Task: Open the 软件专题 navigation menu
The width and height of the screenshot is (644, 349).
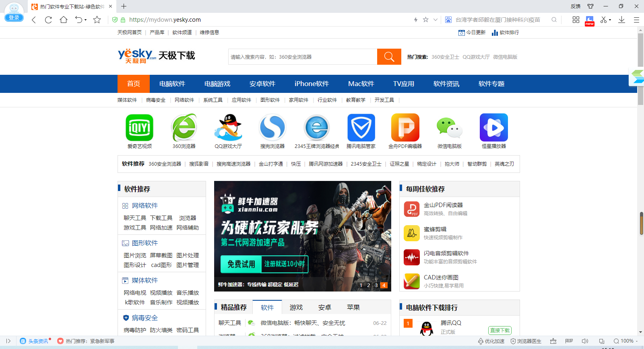Action: pyautogui.click(x=491, y=84)
